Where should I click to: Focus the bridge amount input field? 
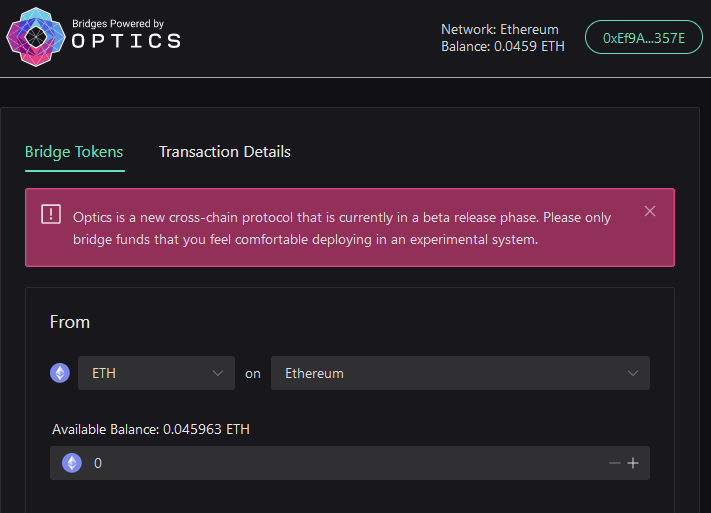(340, 463)
